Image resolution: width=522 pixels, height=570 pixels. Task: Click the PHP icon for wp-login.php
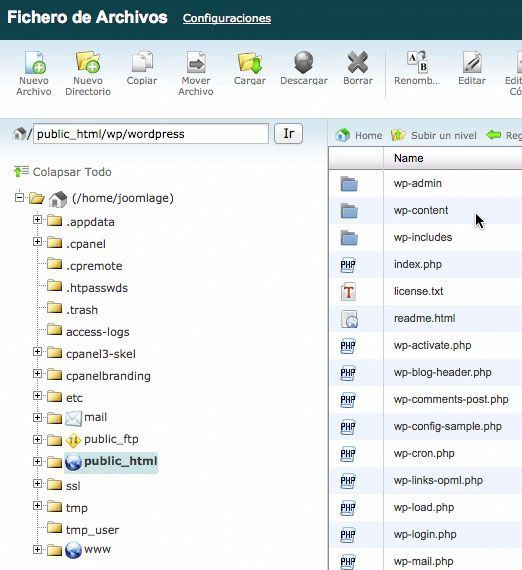[x=348, y=535]
